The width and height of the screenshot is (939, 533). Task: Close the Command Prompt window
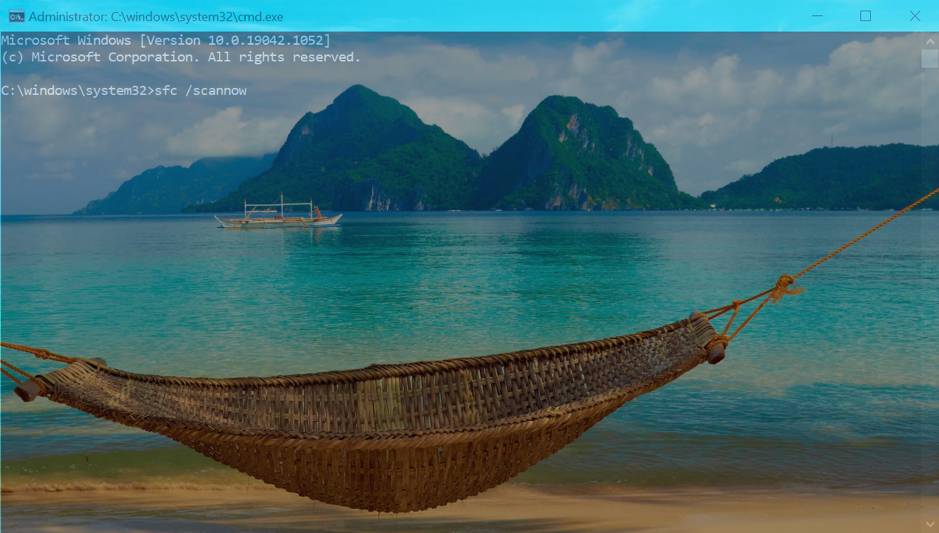click(x=914, y=16)
